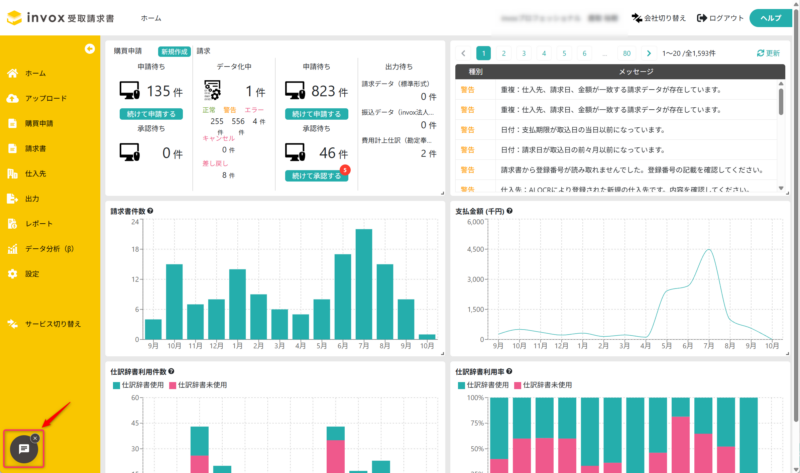
Task: Open 仕入先 in the sidebar
Action: [35, 173]
